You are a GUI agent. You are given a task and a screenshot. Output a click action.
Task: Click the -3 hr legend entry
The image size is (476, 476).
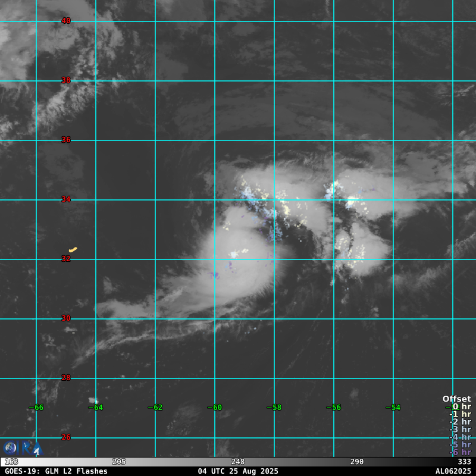460,429
